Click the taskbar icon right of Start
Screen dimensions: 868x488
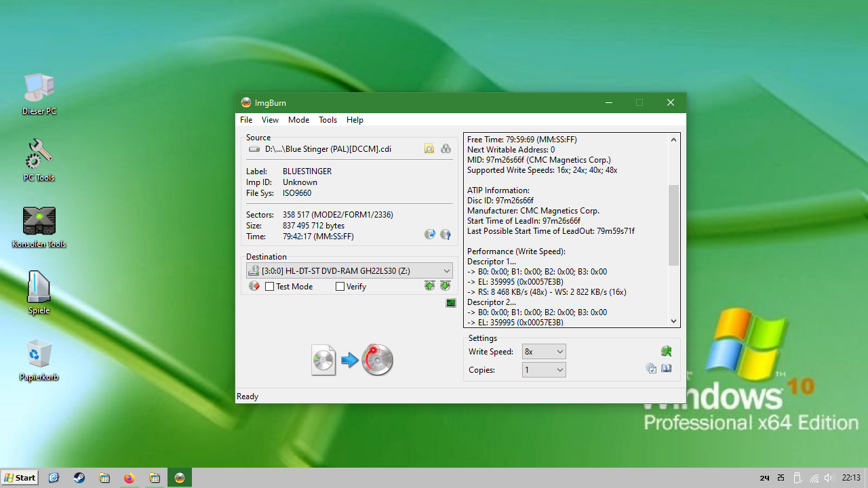point(54,478)
